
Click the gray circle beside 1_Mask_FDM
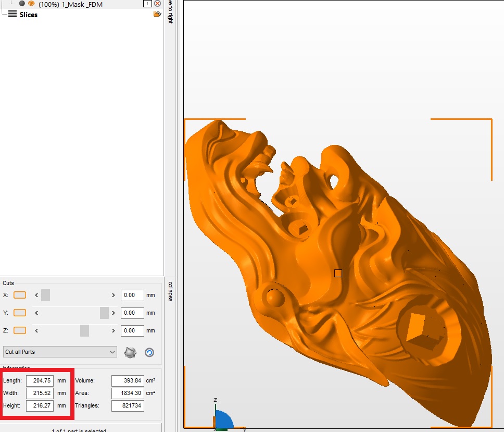coord(22,4)
